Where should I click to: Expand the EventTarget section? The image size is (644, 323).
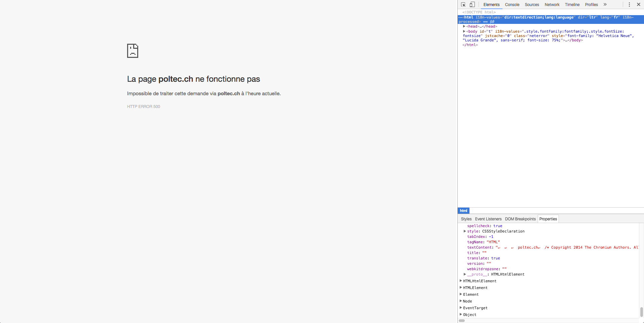tap(461, 308)
